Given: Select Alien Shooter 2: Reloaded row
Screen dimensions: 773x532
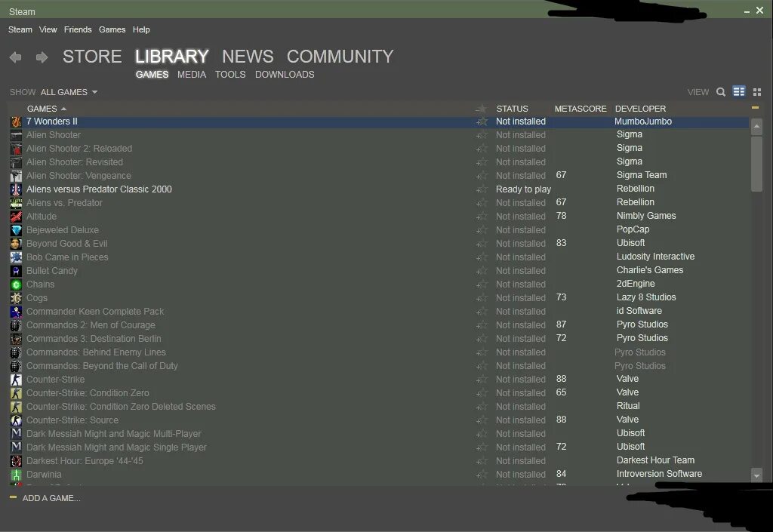Looking at the screenshot, I should (x=379, y=148).
